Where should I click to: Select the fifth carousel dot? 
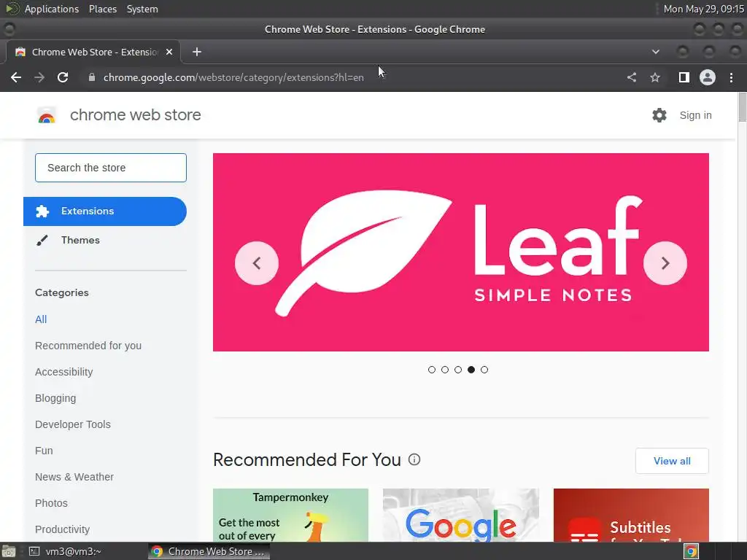coord(484,370)
